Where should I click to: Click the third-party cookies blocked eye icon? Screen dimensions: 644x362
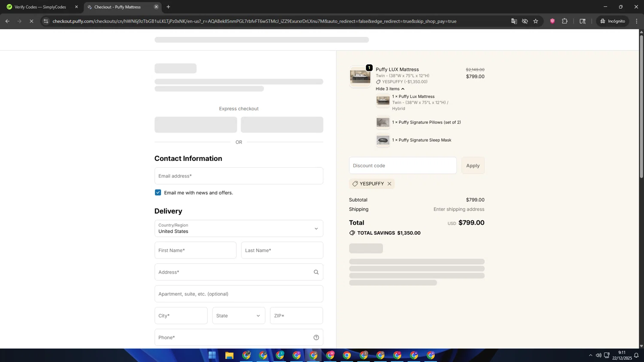pos(525,21)
